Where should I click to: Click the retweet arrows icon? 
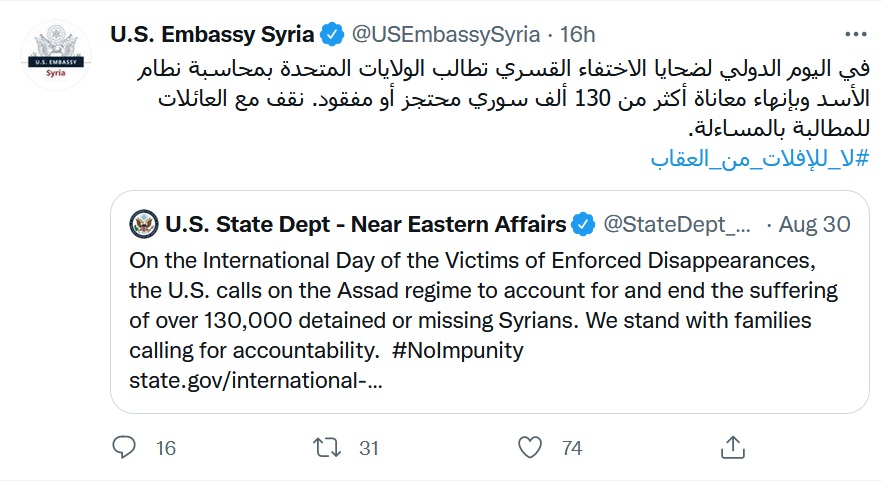[x=327, y=448]
